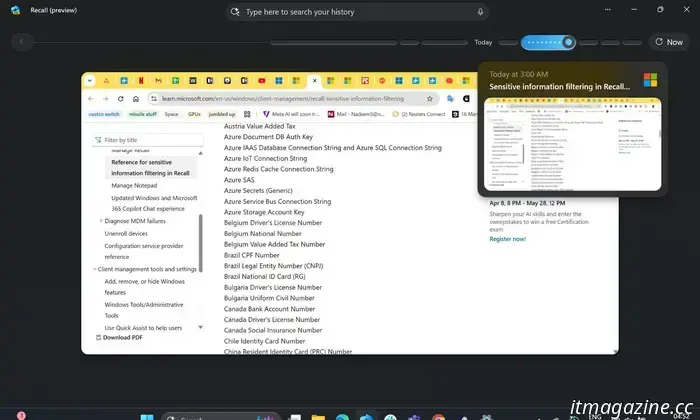Select Reference for sensitive information filtering item

(x=150, y=168)
